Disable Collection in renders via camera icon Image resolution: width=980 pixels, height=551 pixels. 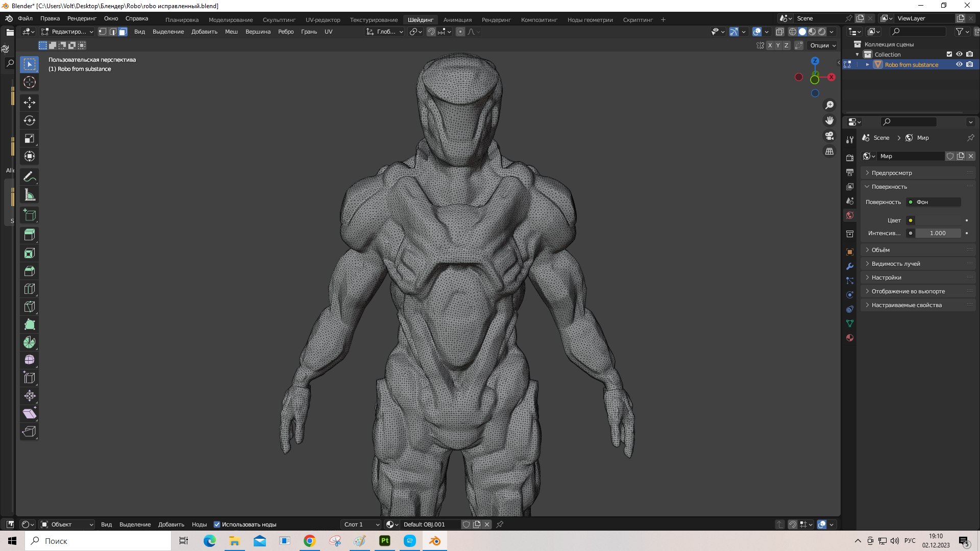pyautogui.click(x=970, y=54)
